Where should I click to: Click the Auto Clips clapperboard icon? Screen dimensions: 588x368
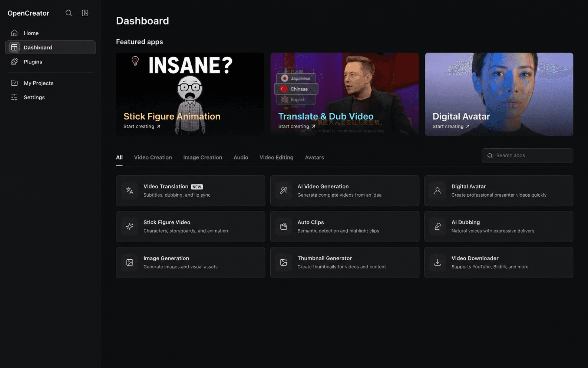click(x=284, y=226)
